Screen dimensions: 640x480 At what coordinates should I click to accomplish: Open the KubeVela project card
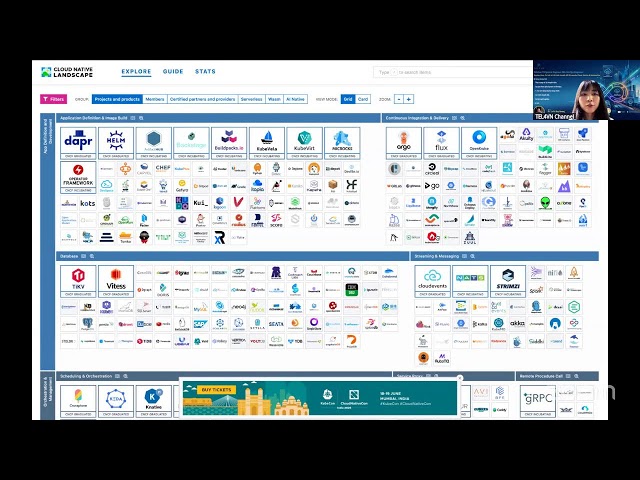tap(267, 143)
